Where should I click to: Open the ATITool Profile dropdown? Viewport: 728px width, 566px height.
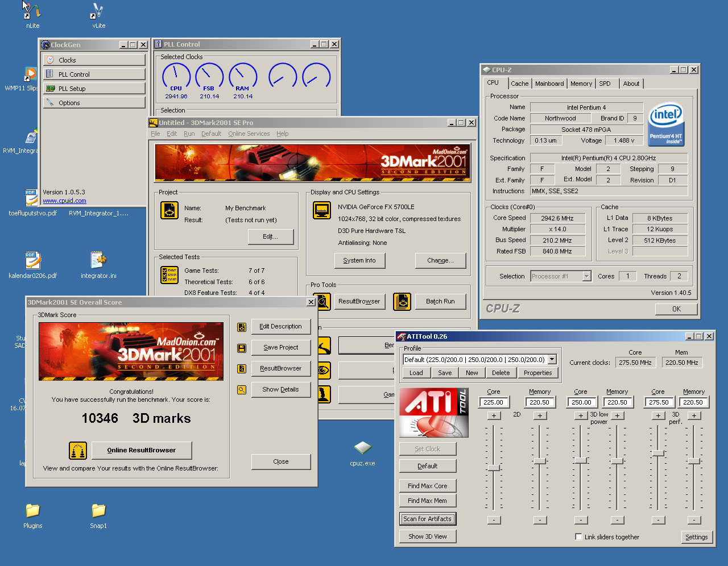(x=552, y=360)
